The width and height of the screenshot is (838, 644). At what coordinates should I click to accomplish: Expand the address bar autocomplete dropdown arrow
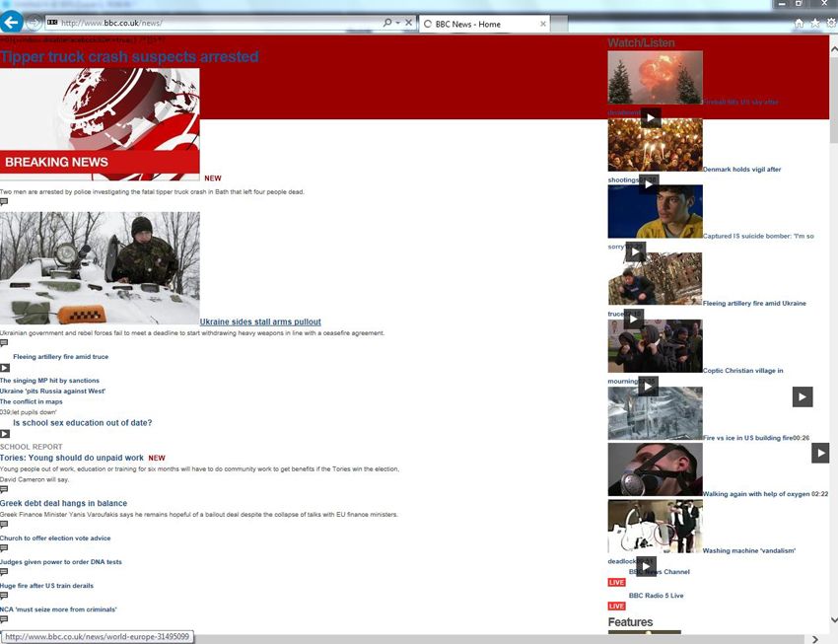click(398, 23)
